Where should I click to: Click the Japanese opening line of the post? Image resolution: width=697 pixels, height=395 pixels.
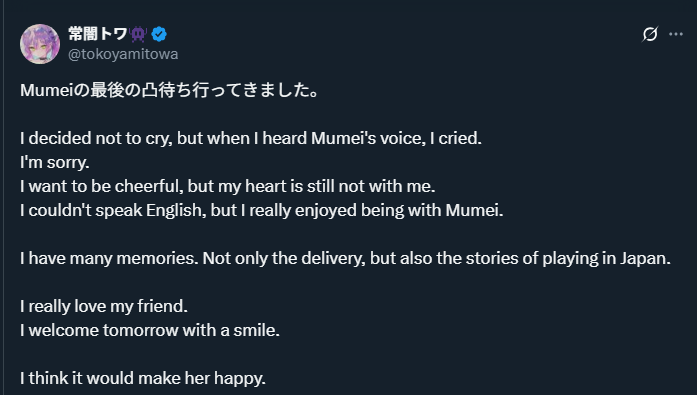(169, 90)
